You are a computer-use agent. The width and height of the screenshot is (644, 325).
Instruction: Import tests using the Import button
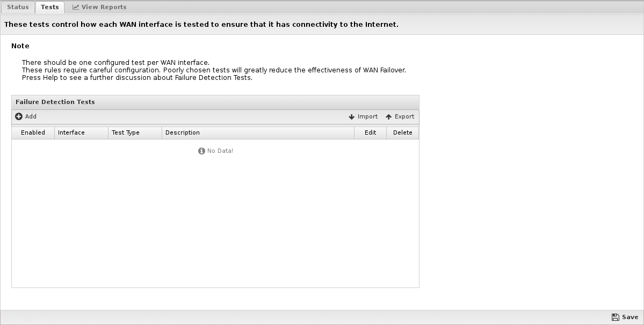[x=363, y=116]
